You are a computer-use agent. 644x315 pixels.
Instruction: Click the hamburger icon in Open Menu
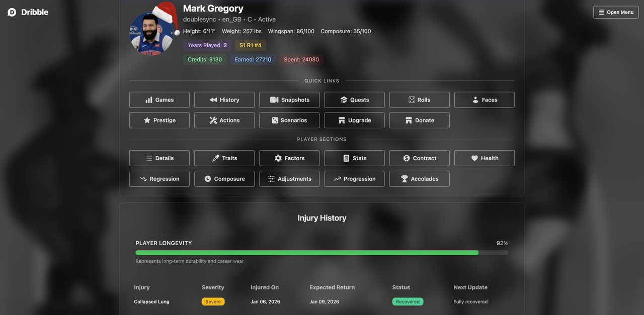click(x=601, y=12)
